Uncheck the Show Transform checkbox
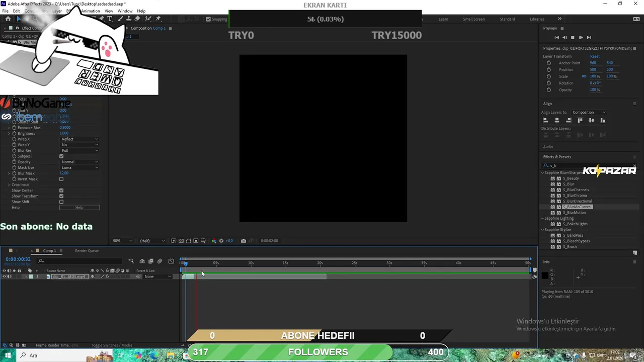 [x=61, y=196]
